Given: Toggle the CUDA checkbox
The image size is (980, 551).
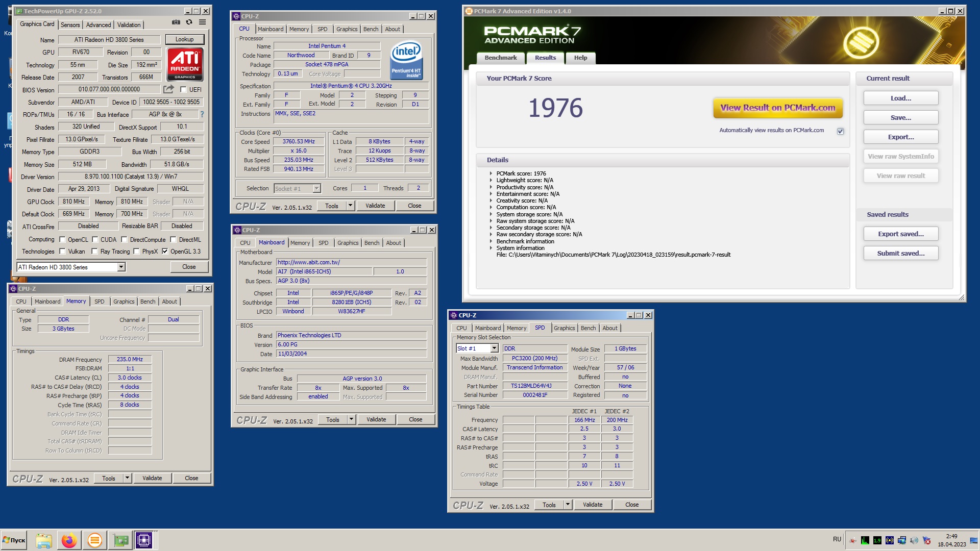Looking at the screenshot, I should 95,239.
